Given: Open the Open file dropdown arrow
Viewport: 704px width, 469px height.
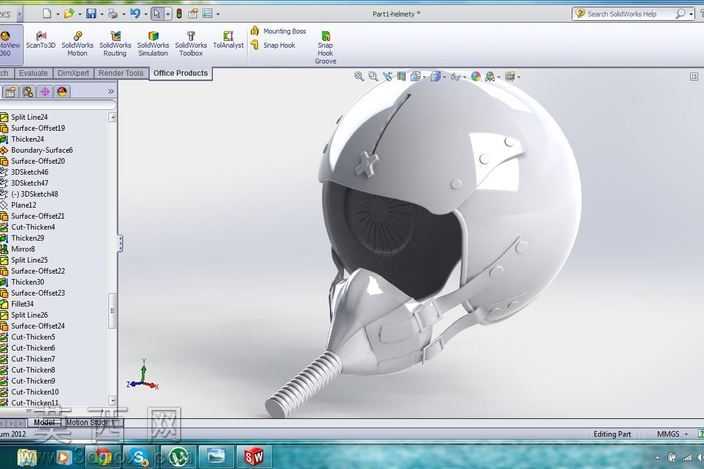Looking at the screenshot, I should click(x=80, y=14).
